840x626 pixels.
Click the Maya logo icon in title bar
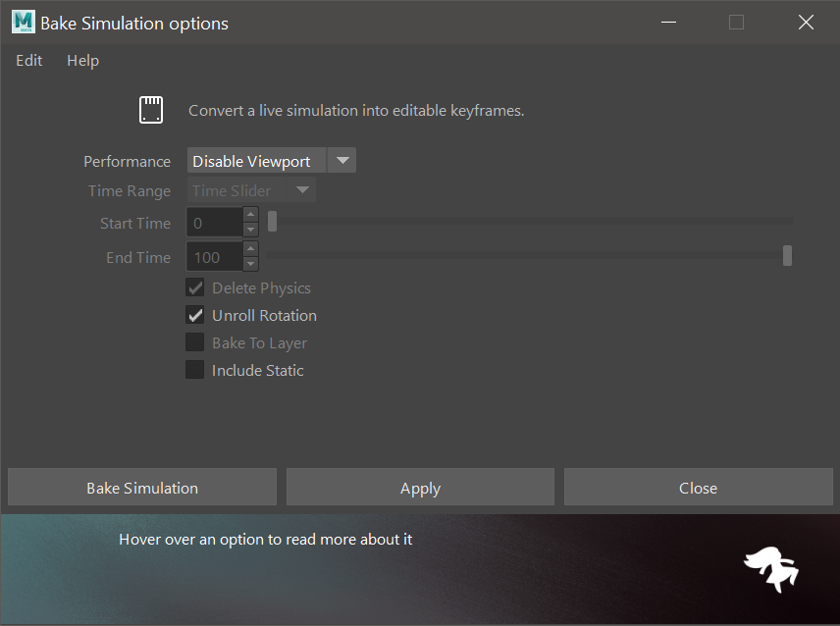(x=24, y=22)
